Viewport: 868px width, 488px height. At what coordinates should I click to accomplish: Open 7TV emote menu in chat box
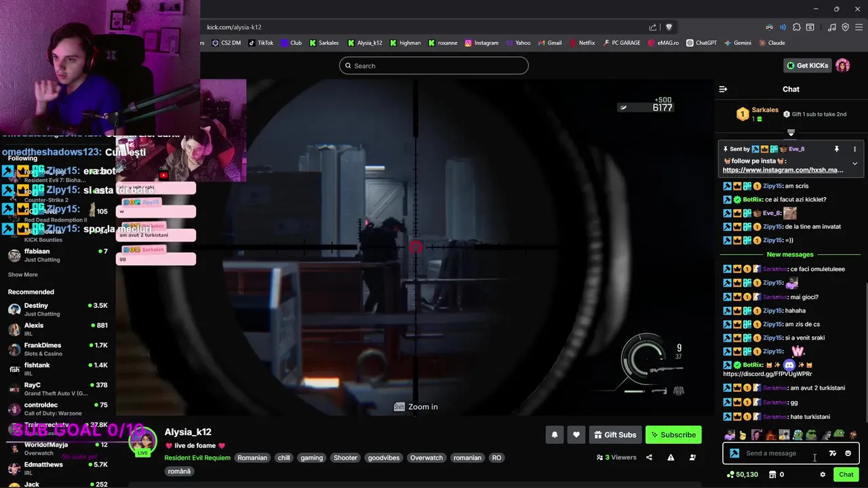click(833, 453)
